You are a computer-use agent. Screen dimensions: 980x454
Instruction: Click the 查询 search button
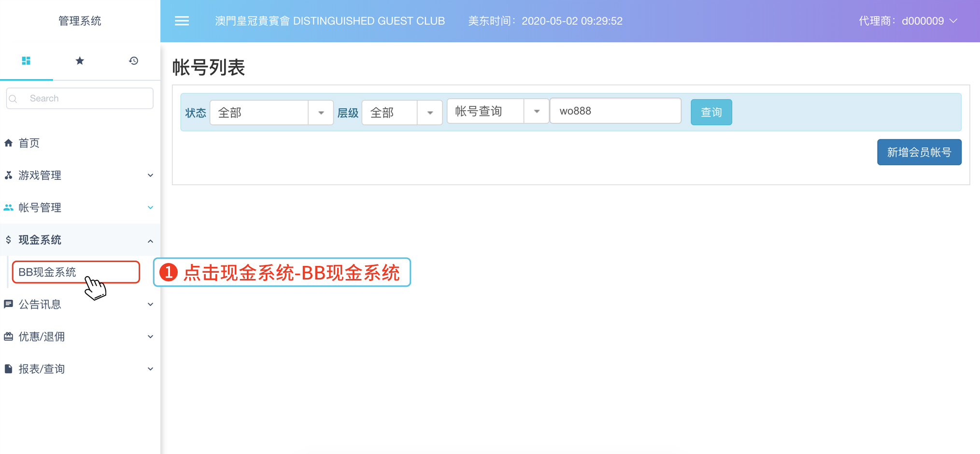pos(711,112)
